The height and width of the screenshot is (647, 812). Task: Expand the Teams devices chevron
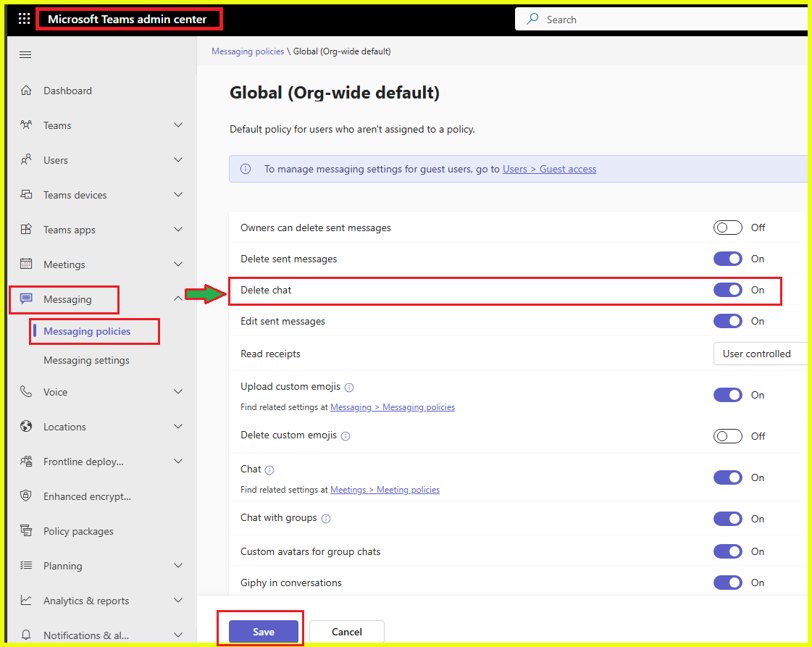coord(178,194)
